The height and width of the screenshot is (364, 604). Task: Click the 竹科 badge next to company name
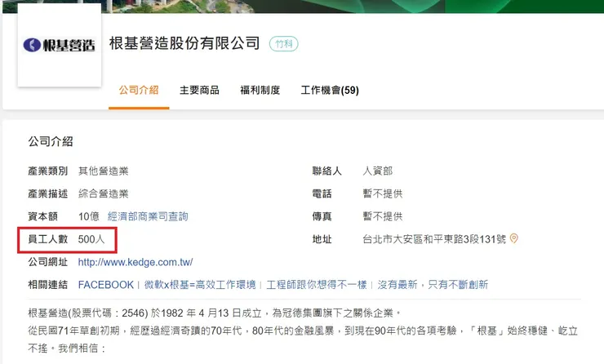(283, 44)
